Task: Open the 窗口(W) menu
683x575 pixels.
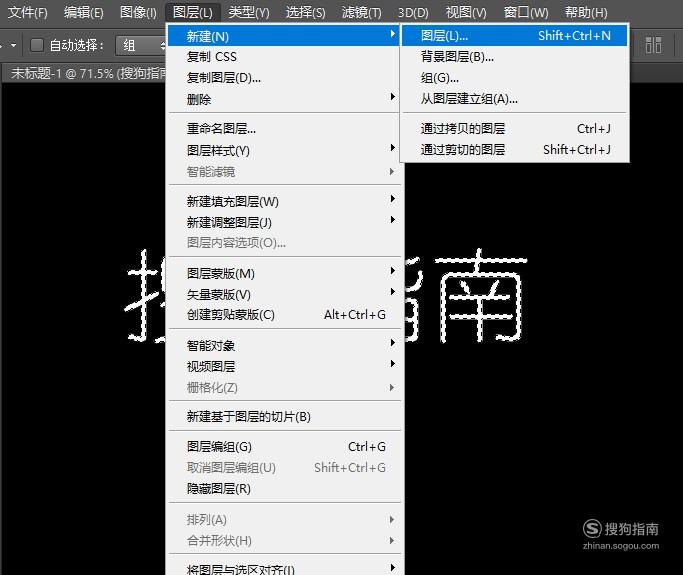Action: 526,12
